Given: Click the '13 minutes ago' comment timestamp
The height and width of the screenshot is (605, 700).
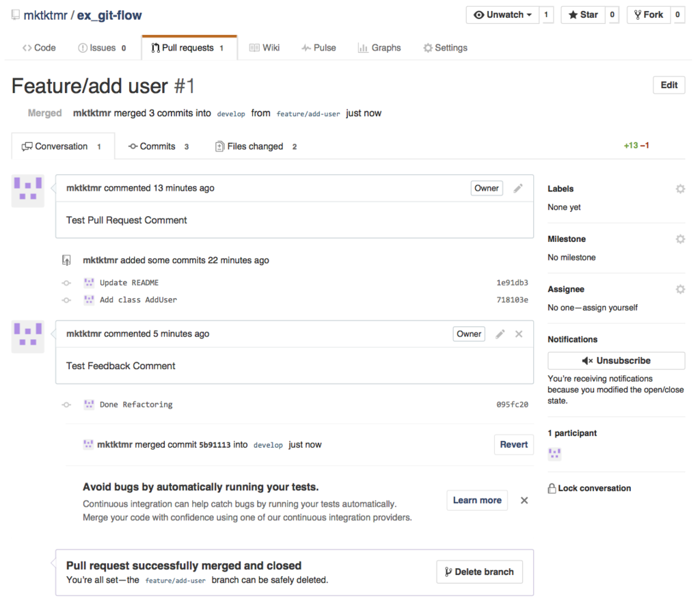Looking at the screenshot, I should 184,188.
